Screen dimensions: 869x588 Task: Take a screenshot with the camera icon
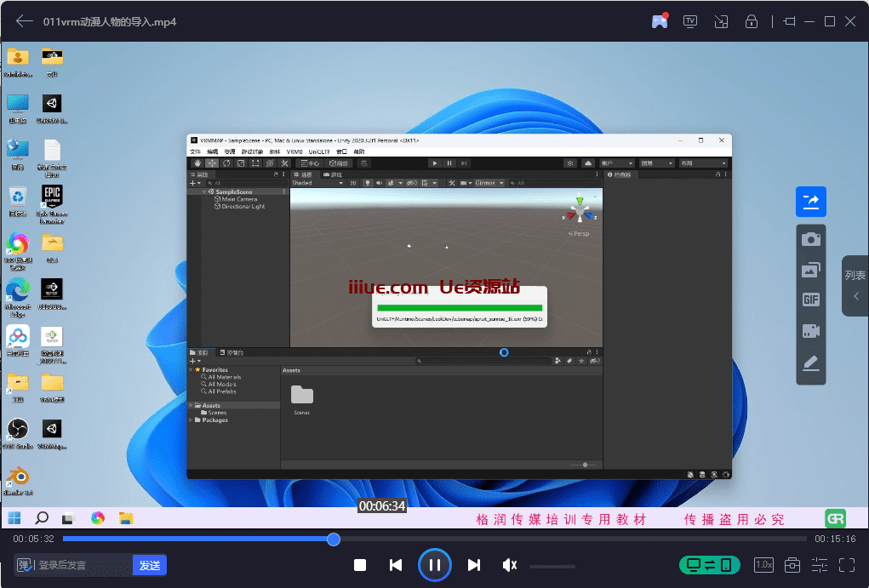(x=810, y=239)
